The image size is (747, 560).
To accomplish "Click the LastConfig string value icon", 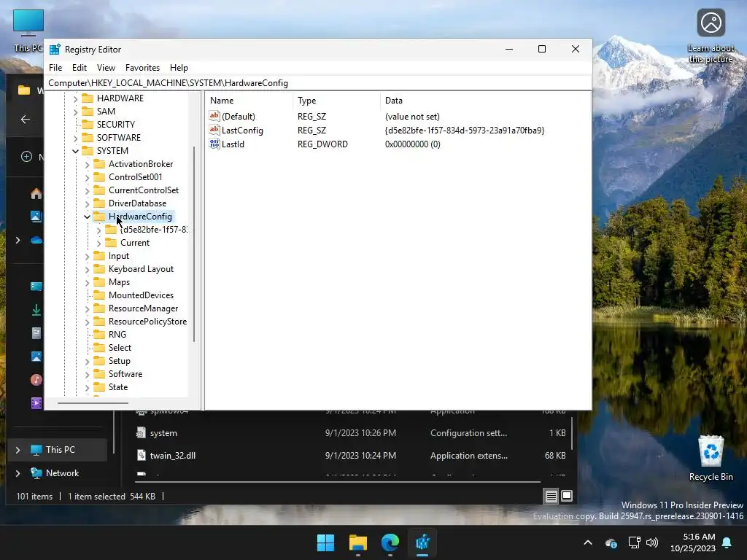I will click(x=214, y=130).
